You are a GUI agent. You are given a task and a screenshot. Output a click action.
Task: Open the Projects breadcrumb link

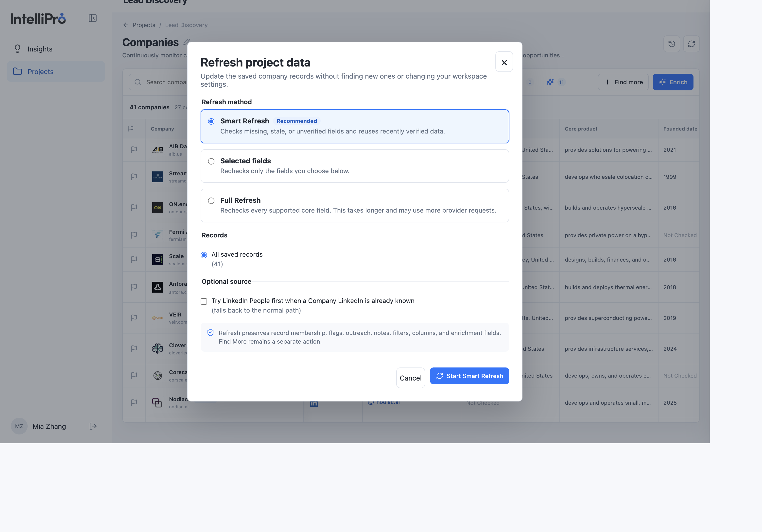(144, 25)
